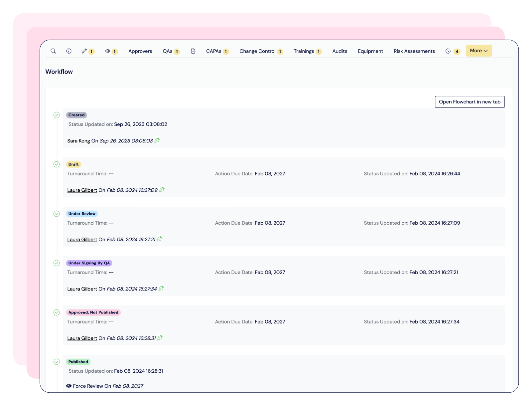Click the Sara Kong user link
532x406 pixels.
point(78,141)
